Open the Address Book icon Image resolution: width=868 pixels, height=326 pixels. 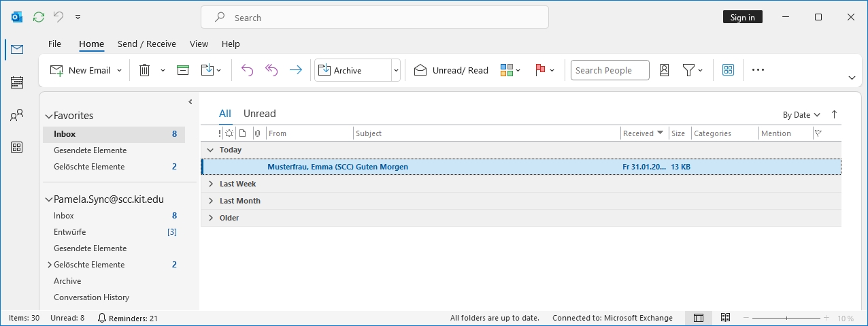pos(664,70)
